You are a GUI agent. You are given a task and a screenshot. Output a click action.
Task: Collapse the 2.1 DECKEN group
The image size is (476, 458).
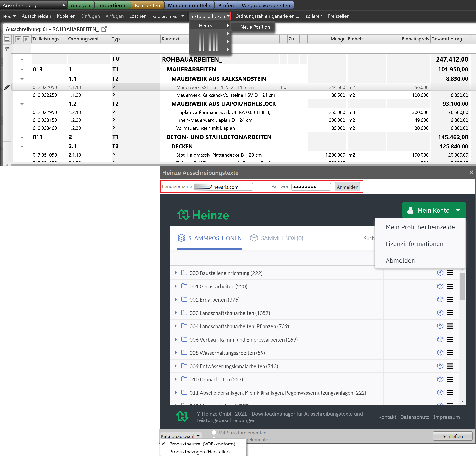pos(22,147)
